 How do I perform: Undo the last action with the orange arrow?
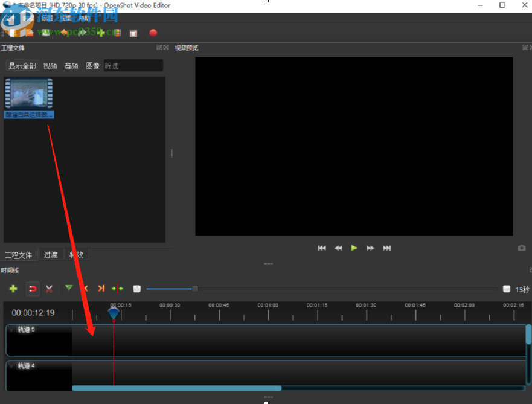(63, 33)
